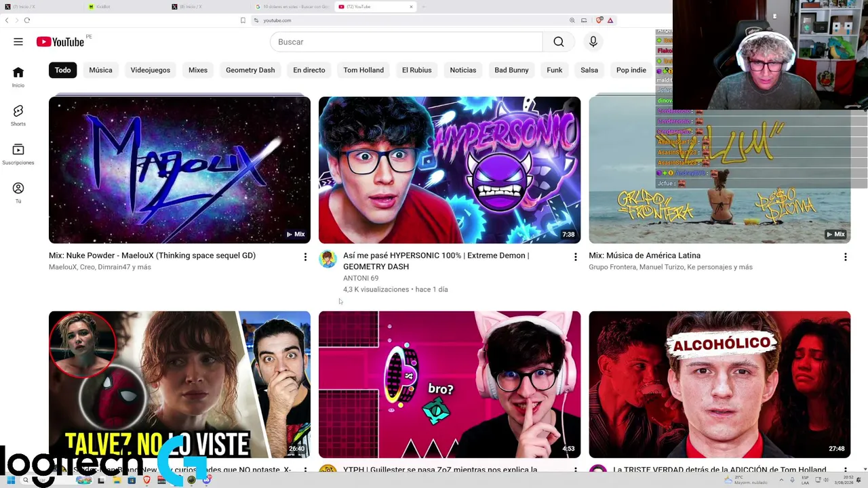Open the Windows Start menu

pyautogui.click(x=11, y=481)
